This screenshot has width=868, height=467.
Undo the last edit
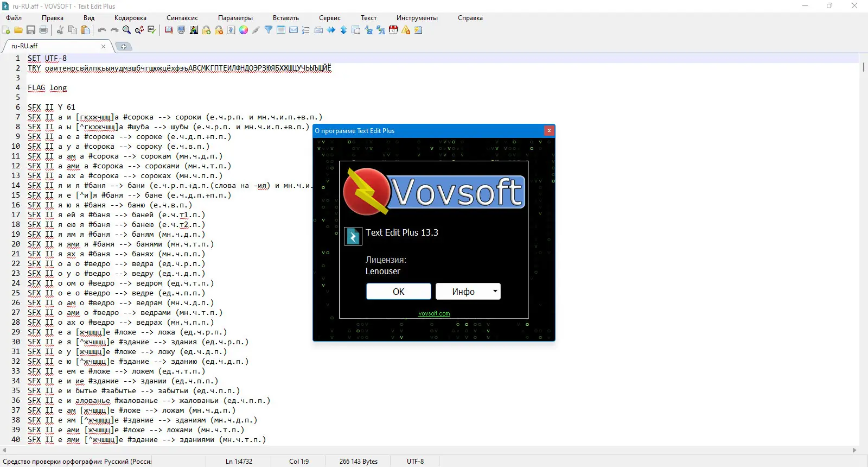(x=102, y=30)
